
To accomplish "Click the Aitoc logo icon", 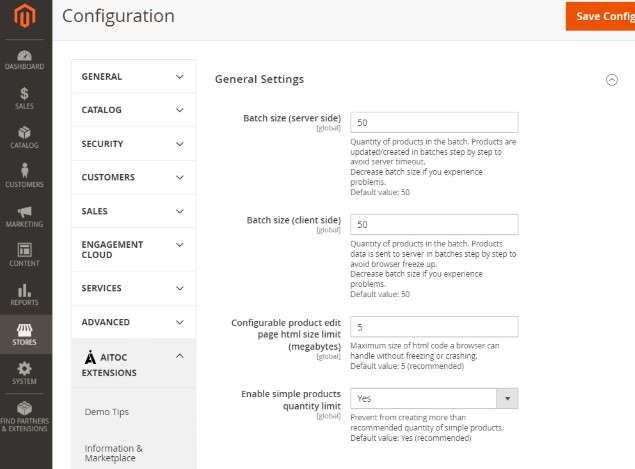I will [x=90, y=357].
